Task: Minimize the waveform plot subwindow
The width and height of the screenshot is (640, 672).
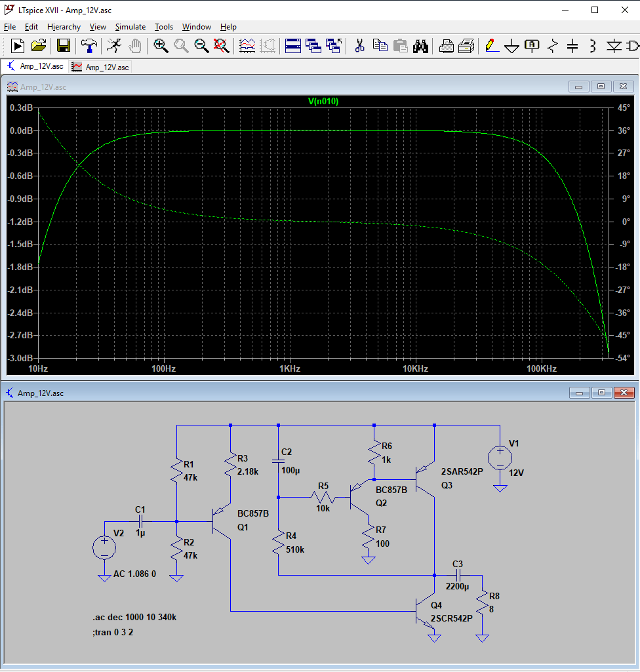Action: click(579, 87)
